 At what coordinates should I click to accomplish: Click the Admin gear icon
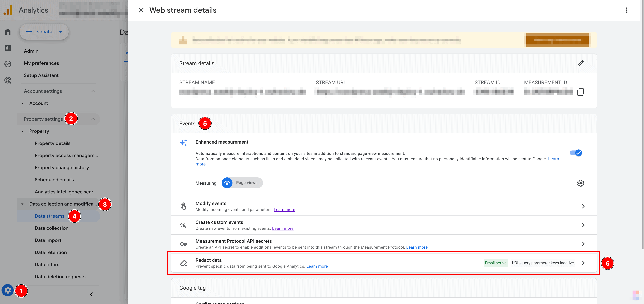click(x=7, y=290)
